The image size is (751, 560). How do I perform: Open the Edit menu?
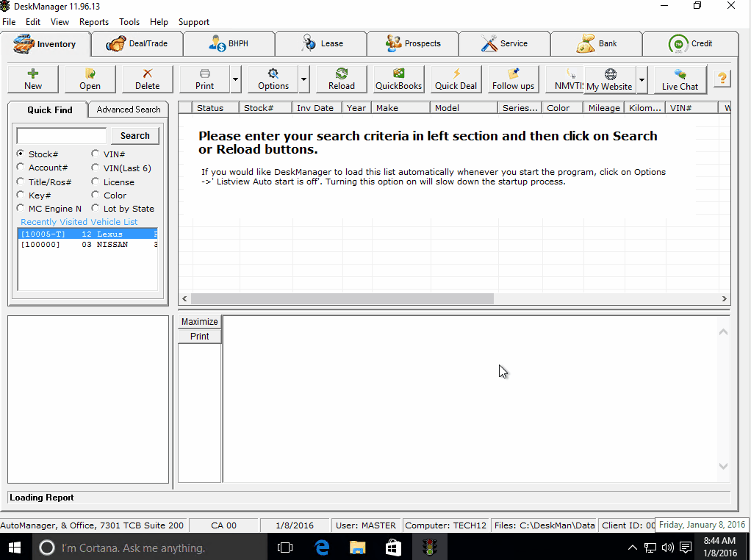tap(33, 22)
